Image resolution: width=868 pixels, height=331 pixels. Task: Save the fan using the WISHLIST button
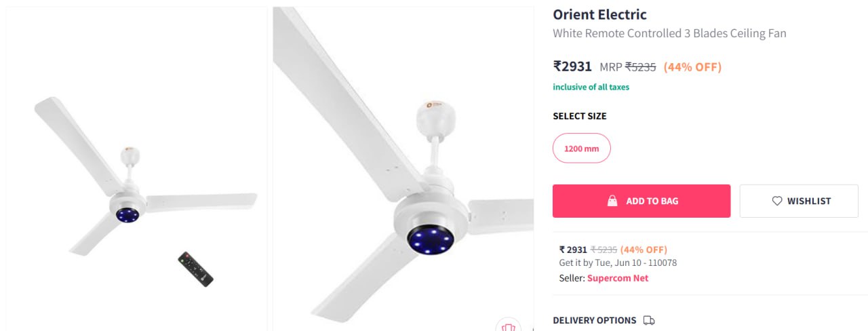point(799,201)
